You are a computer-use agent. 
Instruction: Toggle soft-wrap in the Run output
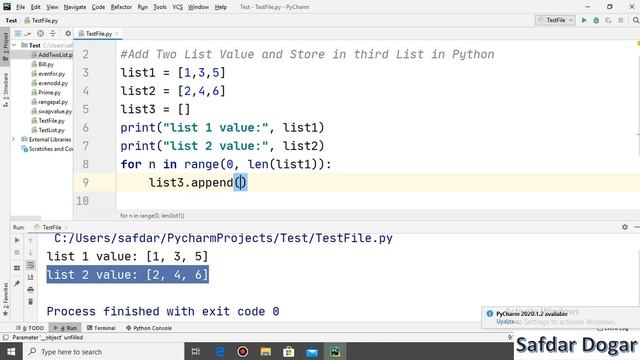coord(31,265)
